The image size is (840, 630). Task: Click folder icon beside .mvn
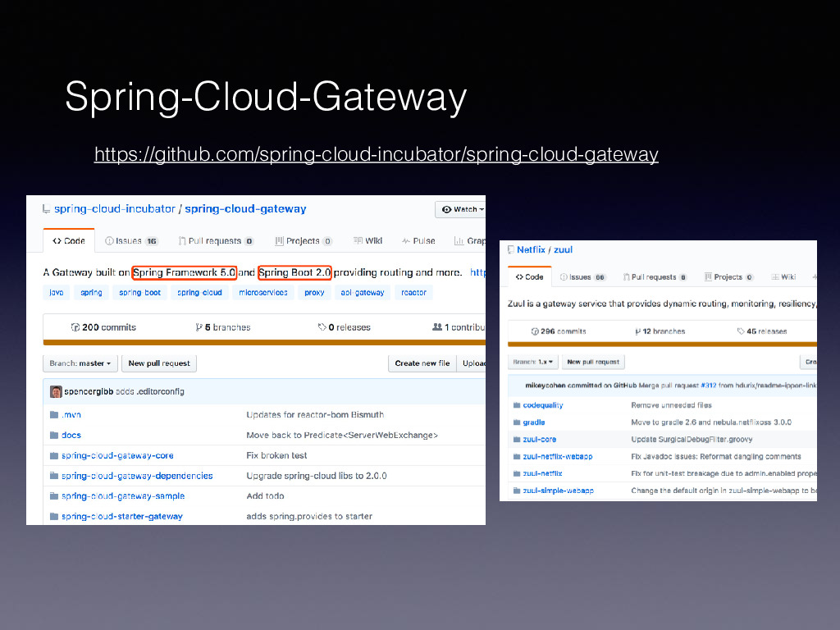pos(54,414)
